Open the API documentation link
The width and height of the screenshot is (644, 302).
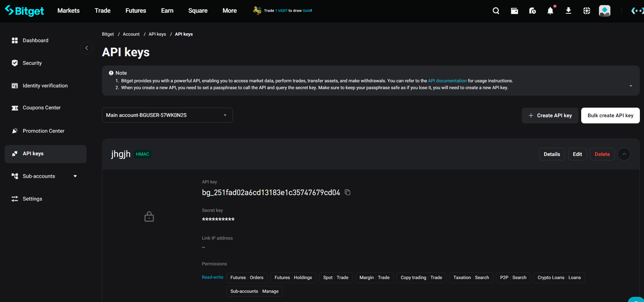447,81
